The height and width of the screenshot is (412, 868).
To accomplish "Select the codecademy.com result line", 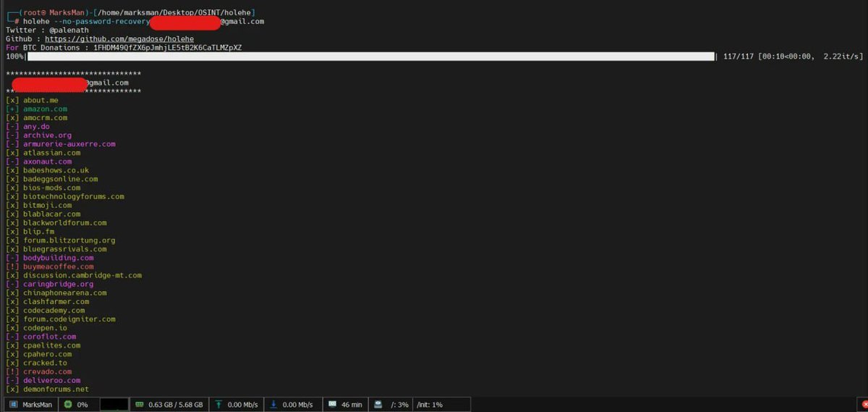I will (x=45, y=310).
